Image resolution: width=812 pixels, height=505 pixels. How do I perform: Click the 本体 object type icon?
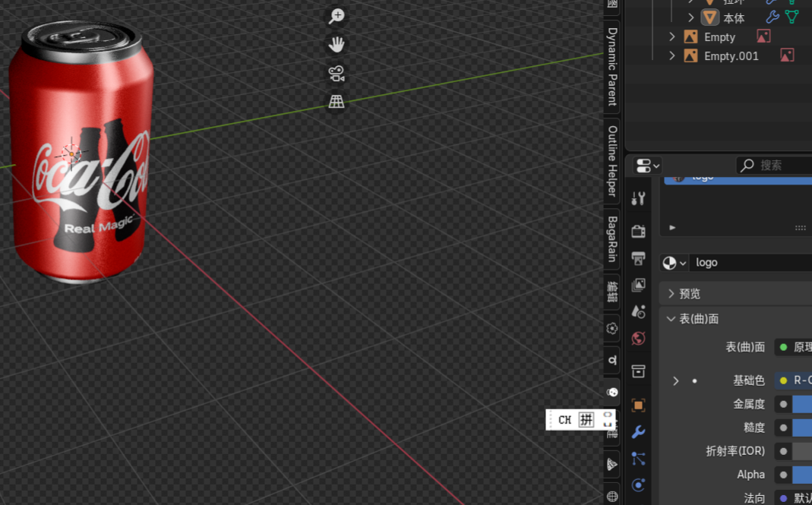coord(710,17)
